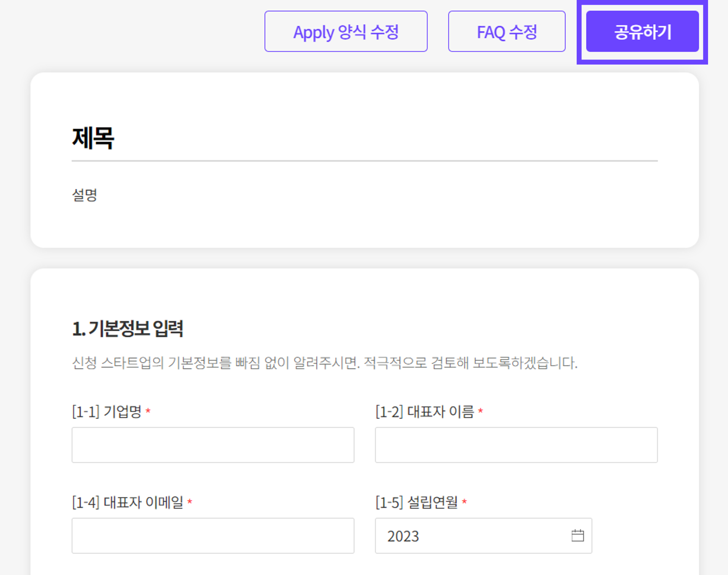
Task: Click the divider line under 제목
Action: [364, 161]
